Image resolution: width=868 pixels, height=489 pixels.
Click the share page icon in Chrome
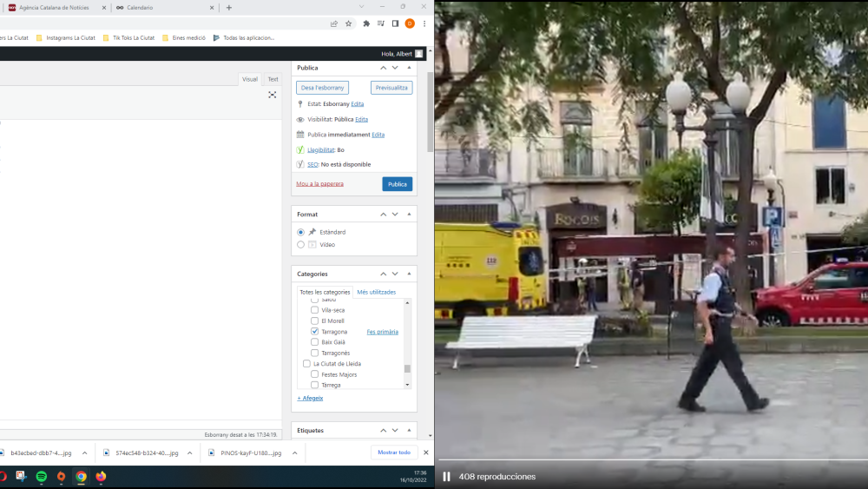(334, 23)
